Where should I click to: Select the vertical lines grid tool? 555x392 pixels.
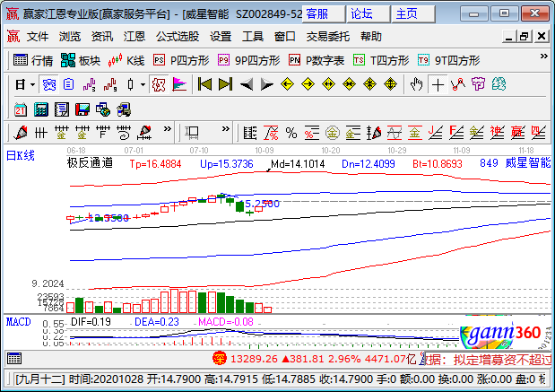[x=40, y=133]
